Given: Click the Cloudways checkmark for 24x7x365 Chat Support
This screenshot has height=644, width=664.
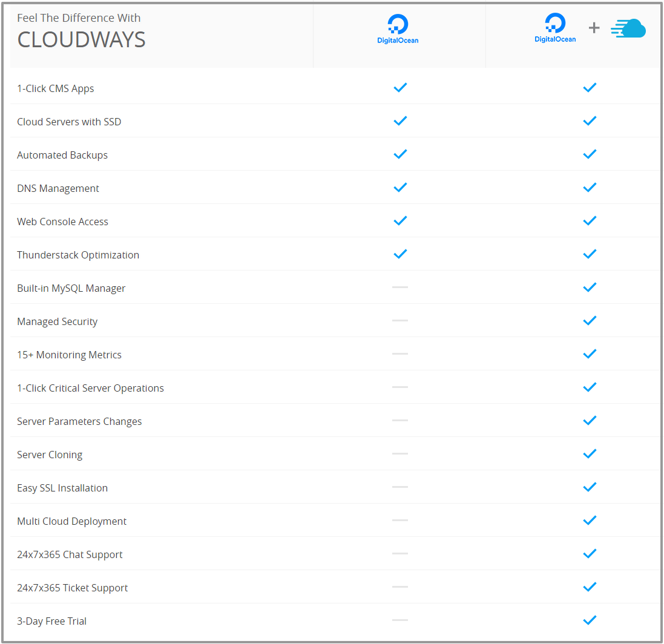Looking at the screenshot, I should 590,553.
